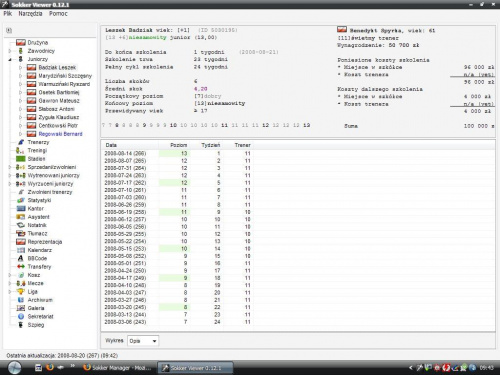500x375 pixels.
Task: Expand the Zawodnicy tree node
Action: (x=10, y=51)
